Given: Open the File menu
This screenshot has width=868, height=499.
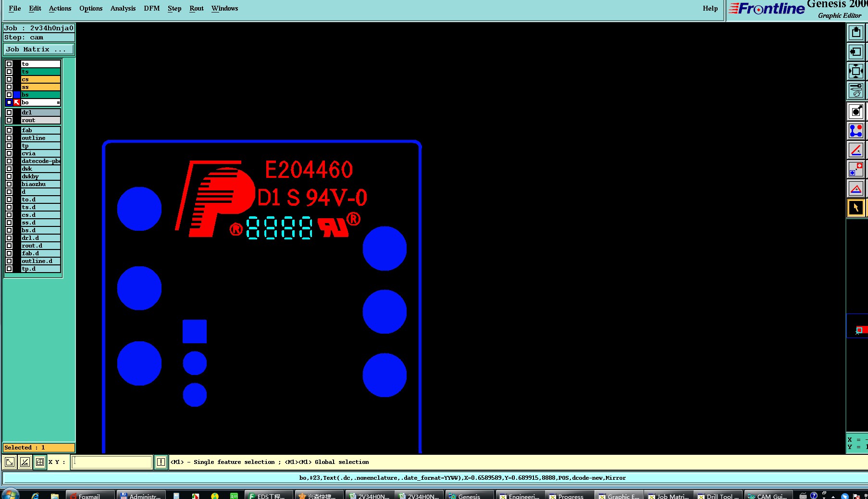Looking at the screenshot, I should point(15,8).
